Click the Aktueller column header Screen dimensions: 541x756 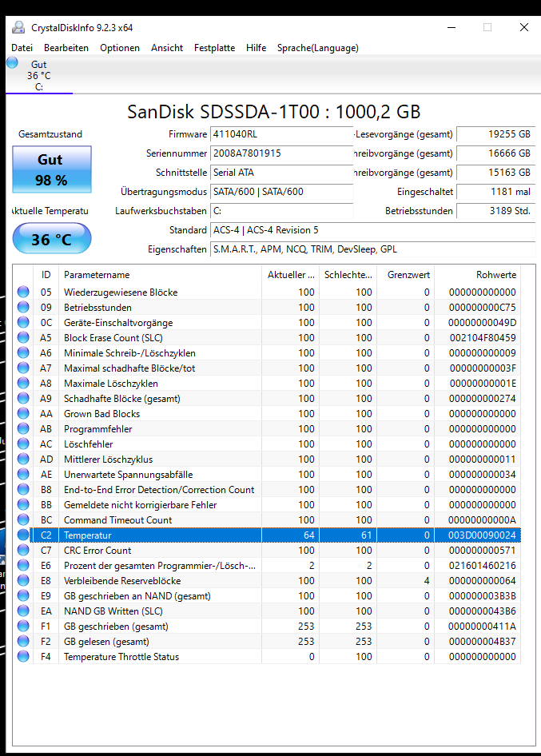click(x=290, y=274)
